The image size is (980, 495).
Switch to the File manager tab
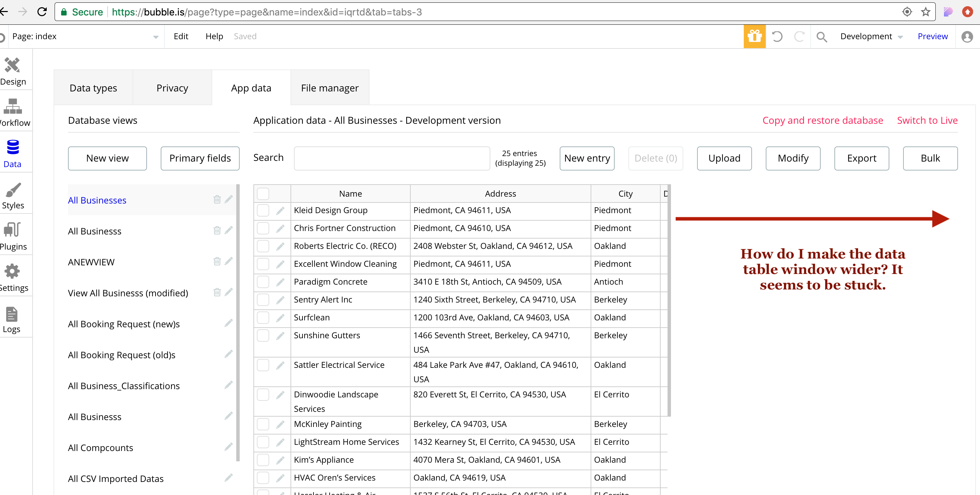coord(329,88)
